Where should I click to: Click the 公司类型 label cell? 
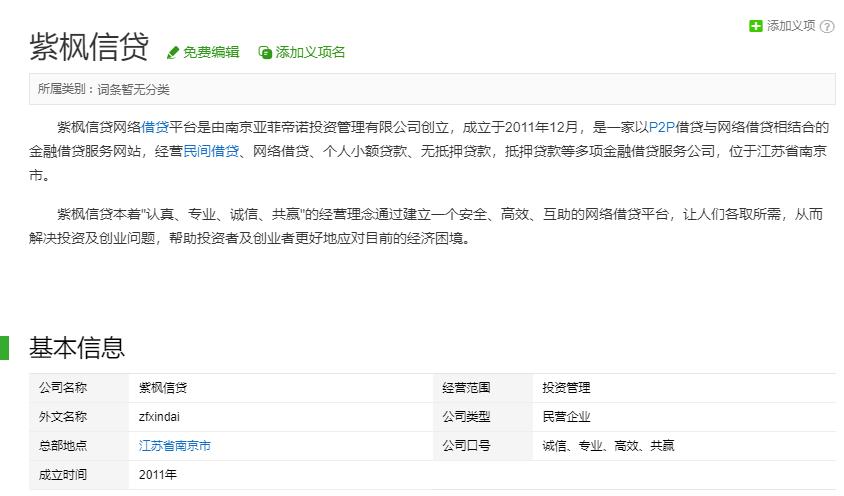pyautogui.click(x=483, y=417)
